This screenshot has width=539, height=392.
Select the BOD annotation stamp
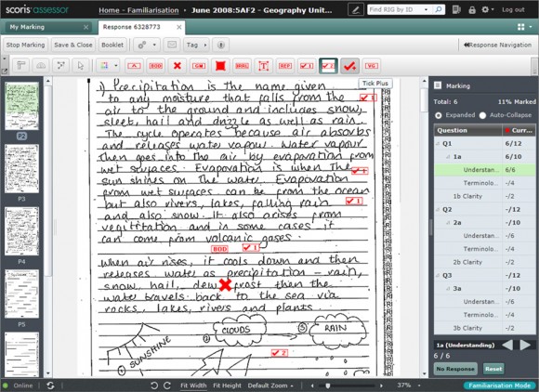tap(156, 66)
